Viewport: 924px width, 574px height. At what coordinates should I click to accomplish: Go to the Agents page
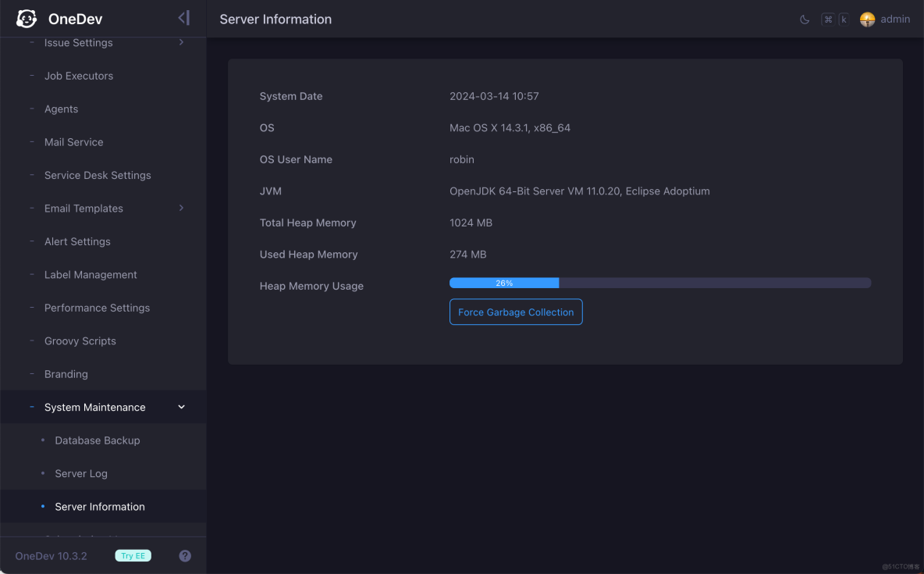click(x=61, y=109)
